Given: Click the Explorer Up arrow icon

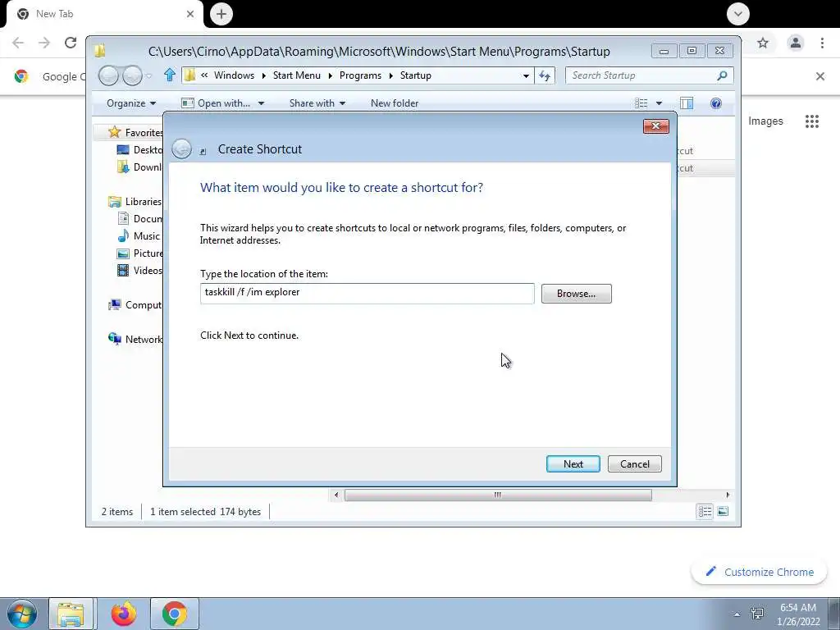Looking at the screenshot, I should coord(170,75).
